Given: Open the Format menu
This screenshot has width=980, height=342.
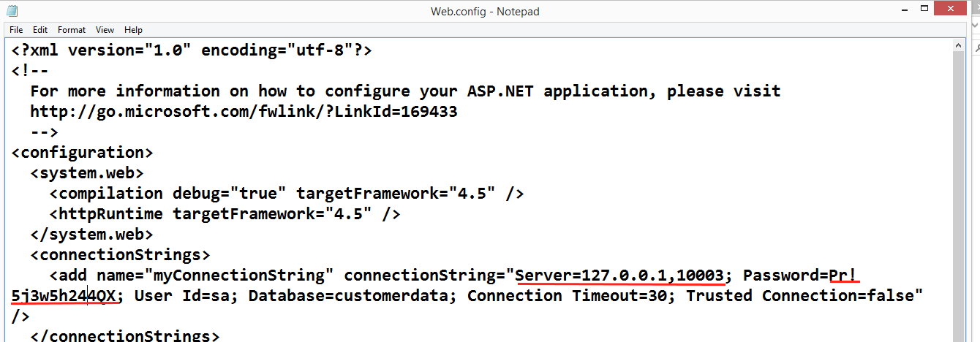Looking at the screenshot, I should 72,30.
